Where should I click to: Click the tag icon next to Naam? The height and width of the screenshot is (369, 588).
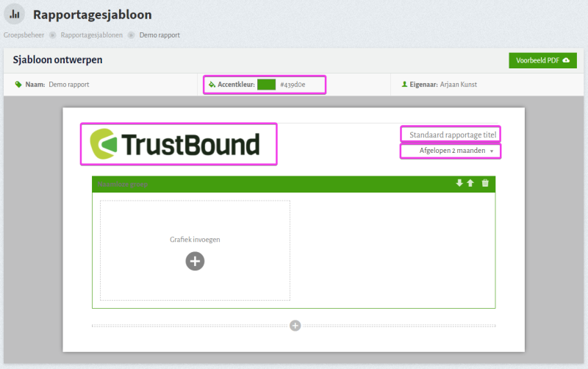click(18, 85)
